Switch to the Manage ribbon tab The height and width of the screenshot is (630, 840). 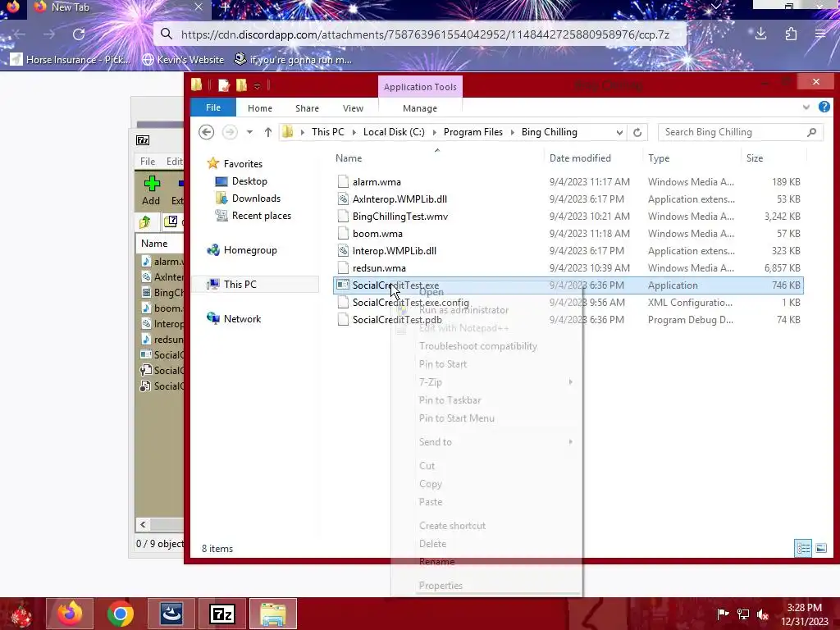420,108
